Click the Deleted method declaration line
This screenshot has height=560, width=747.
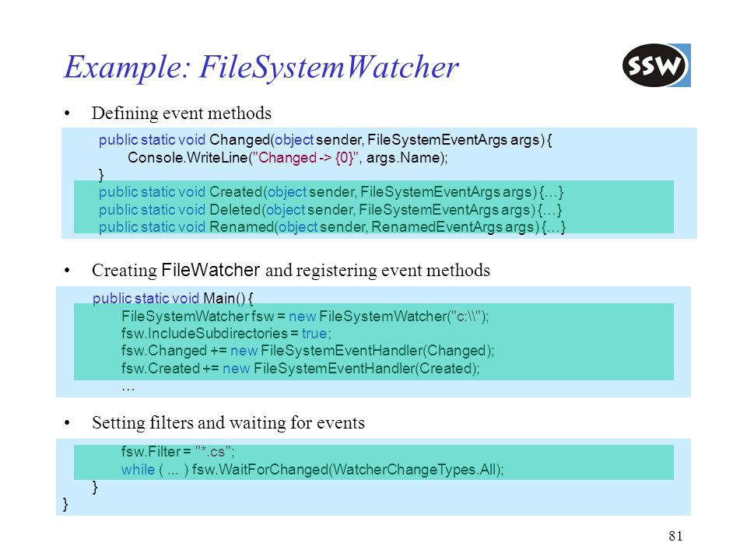pyautogui.click(x=330, y=209)
